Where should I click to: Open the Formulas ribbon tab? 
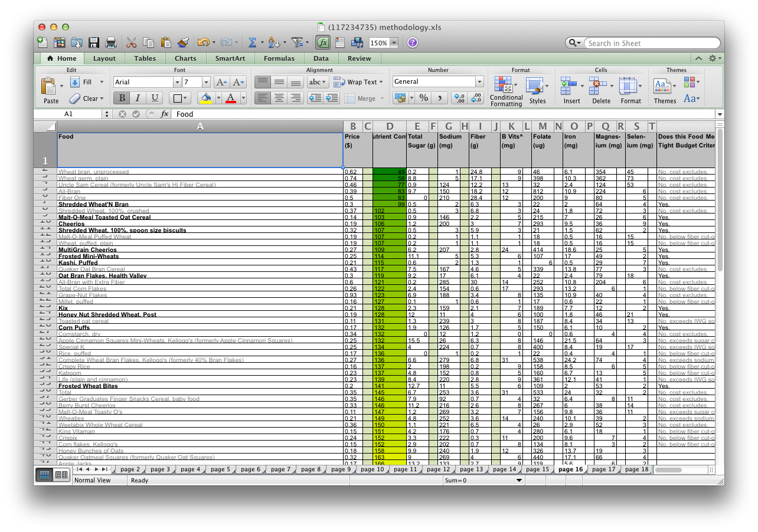tap(279, 58)
